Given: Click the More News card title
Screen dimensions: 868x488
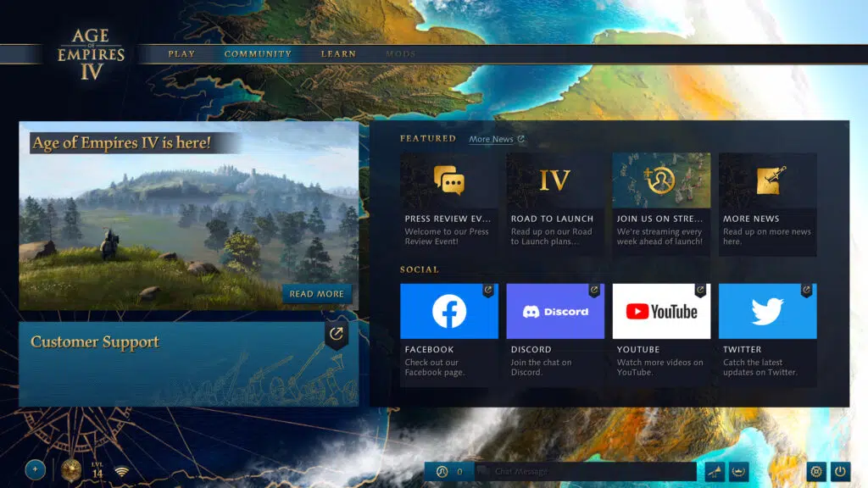Looking at the screenshot, I should pos(751,219).
